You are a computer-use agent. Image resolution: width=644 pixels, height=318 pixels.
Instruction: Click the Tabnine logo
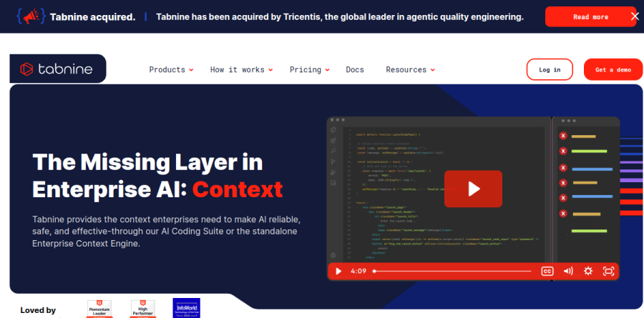[x=57, y=69]
